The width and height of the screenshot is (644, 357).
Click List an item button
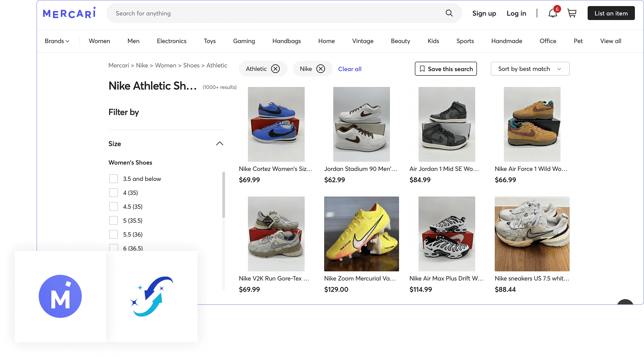(x=611, y=13)
